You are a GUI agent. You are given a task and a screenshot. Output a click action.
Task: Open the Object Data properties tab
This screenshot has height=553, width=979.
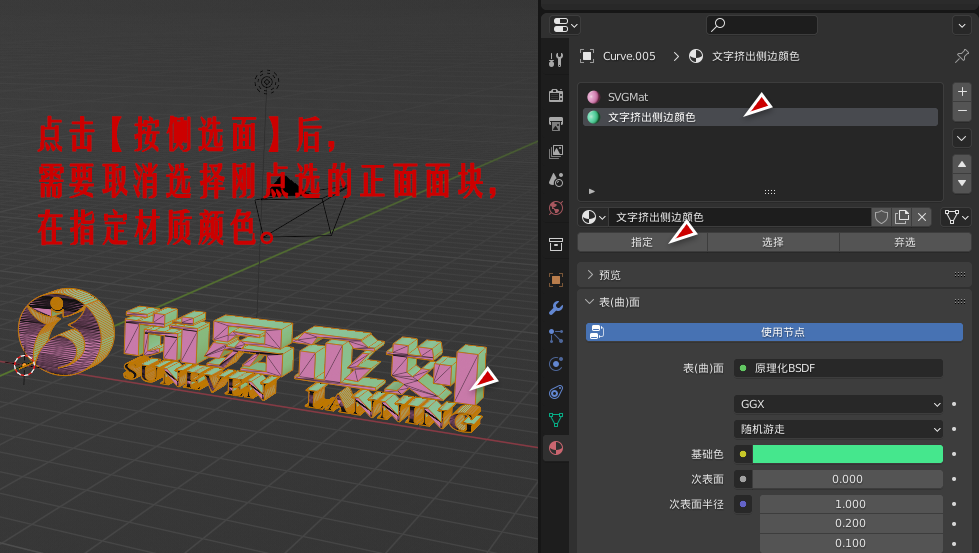pos(556,420)
